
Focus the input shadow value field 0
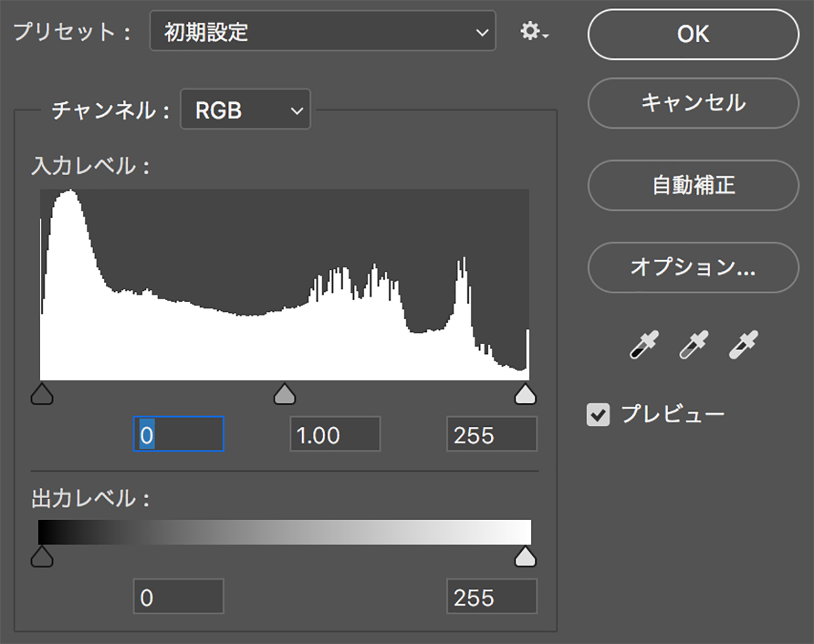click(x=179, y=434)
